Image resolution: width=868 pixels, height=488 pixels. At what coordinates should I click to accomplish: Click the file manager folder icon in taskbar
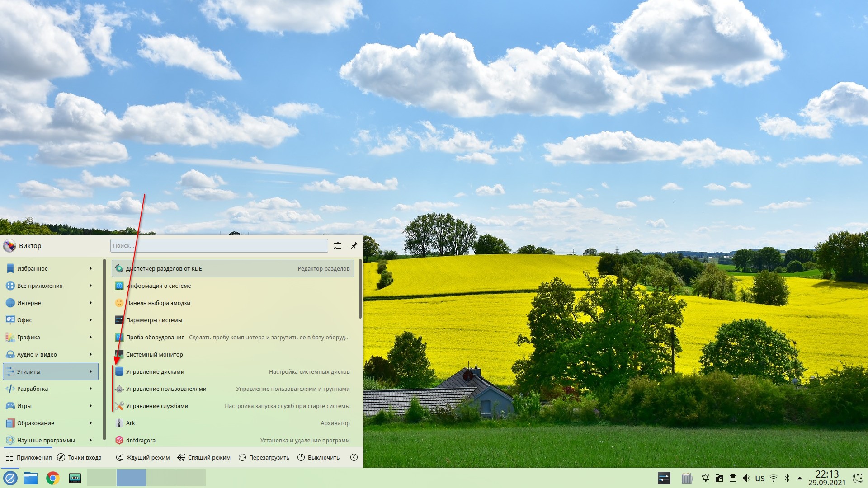click(31, 478)
